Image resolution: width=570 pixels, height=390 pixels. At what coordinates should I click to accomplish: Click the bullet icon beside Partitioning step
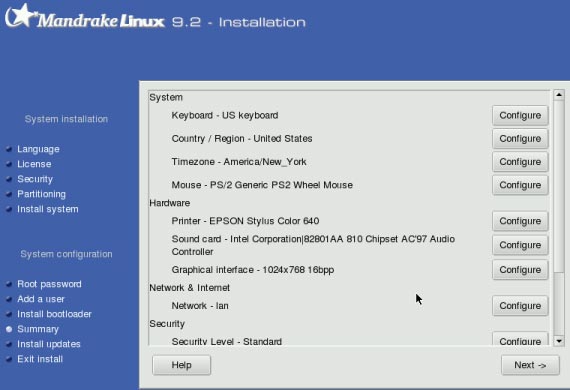(9, 194)
